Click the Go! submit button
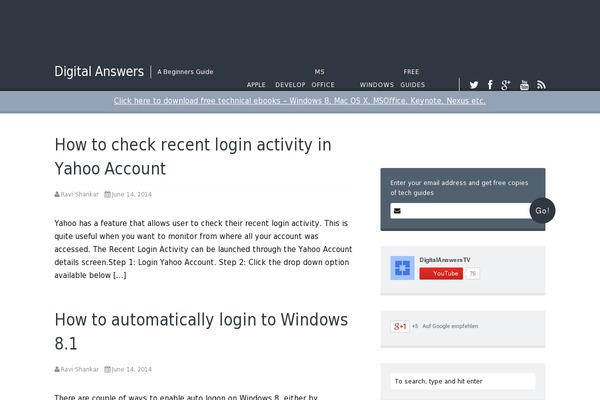The image size is (600, 400). [x=542, y=211]
